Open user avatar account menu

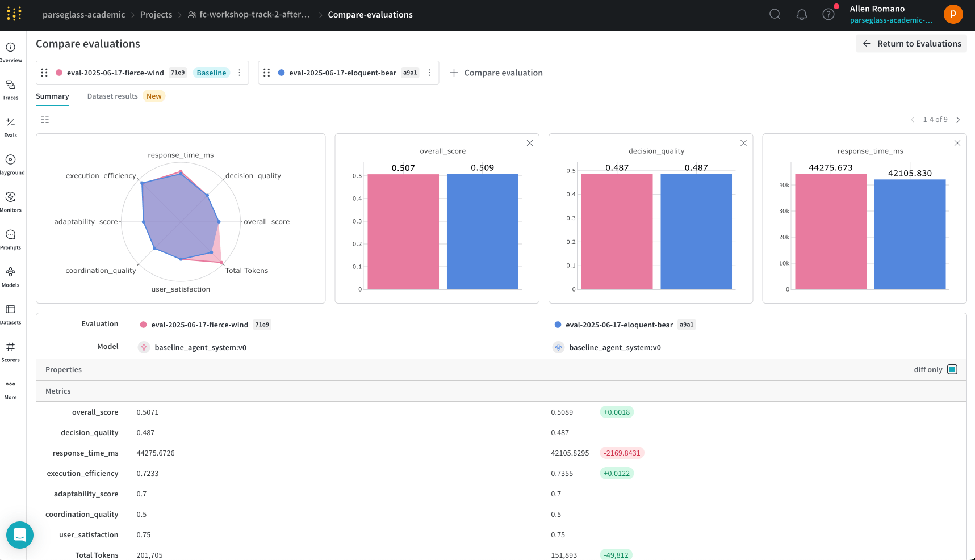953,14
